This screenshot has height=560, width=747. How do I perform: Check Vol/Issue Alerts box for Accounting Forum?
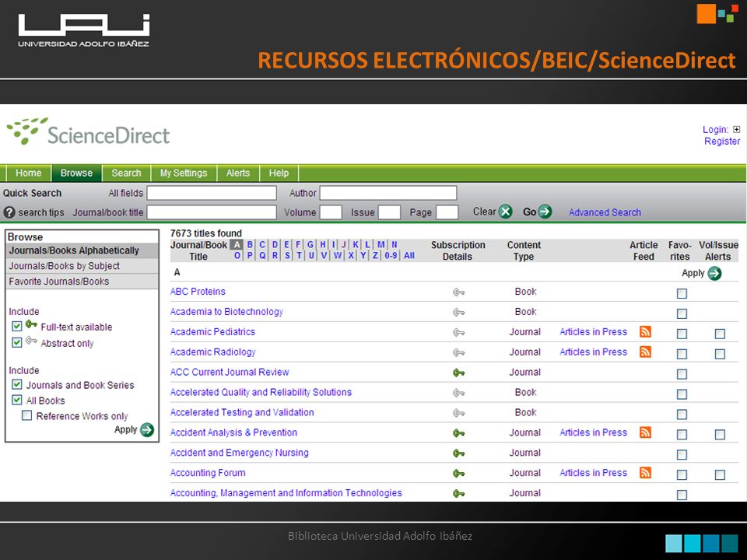720,474
